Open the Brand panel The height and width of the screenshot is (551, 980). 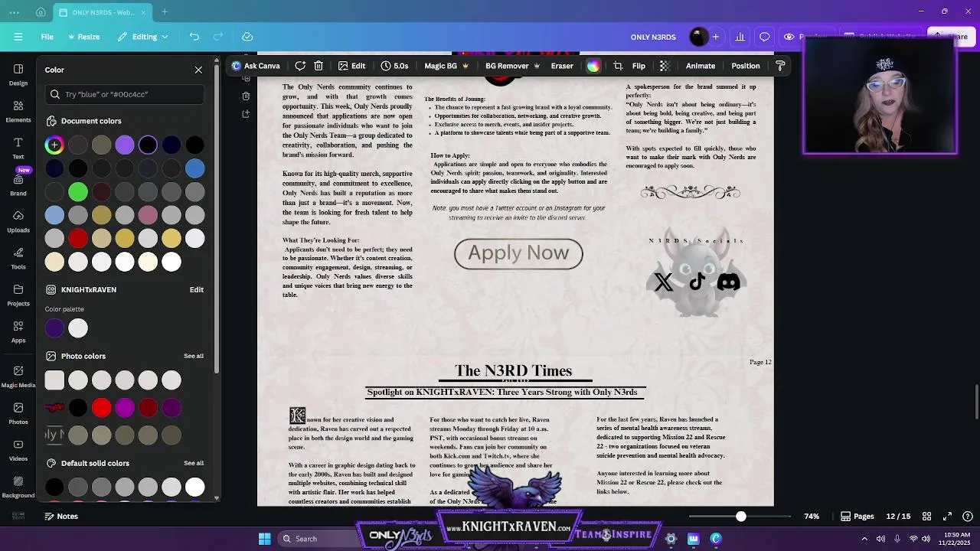click(18, 184)
